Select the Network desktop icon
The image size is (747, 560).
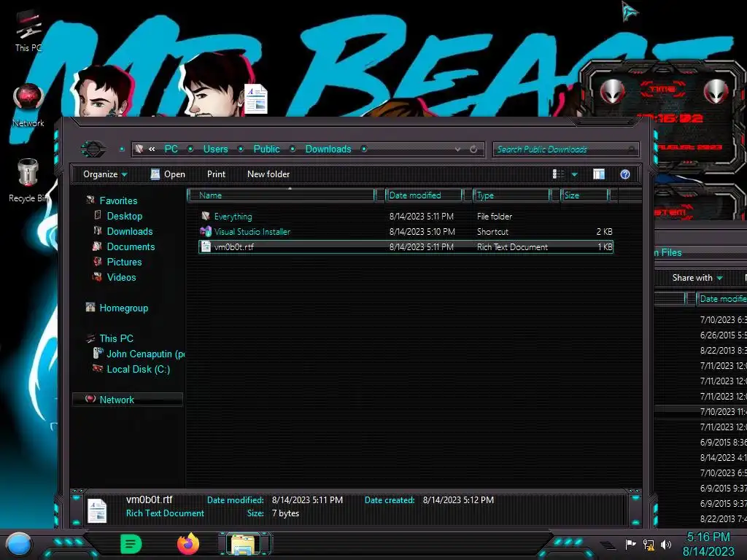(28, 106)
